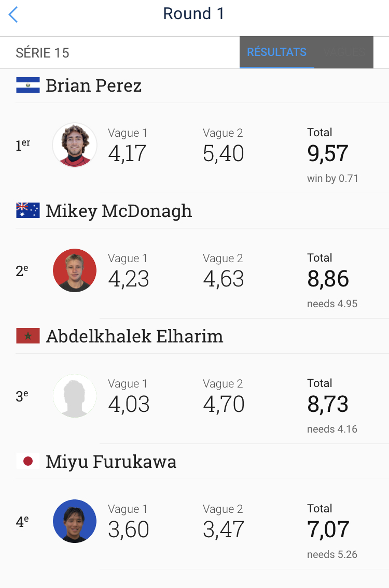Tap the back arrow
Screen dimensions: 389x588
pos(13,15)
